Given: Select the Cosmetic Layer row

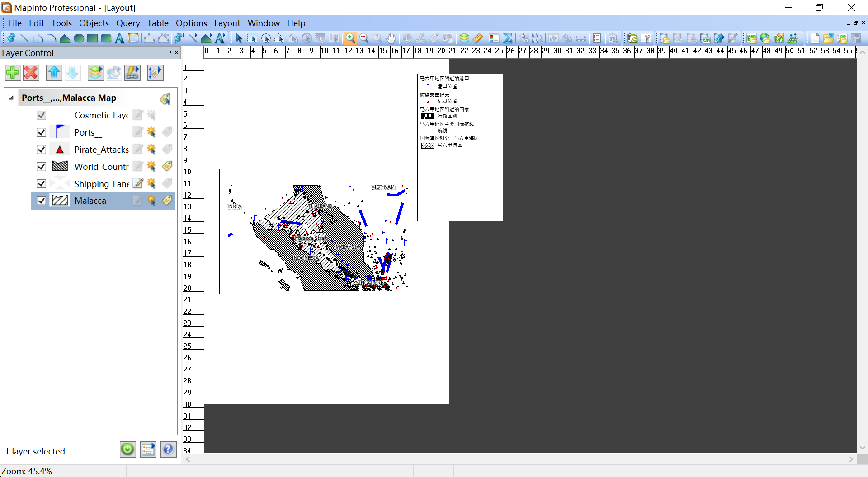Looking at the screenshot, I should click(x=103, y=115).
